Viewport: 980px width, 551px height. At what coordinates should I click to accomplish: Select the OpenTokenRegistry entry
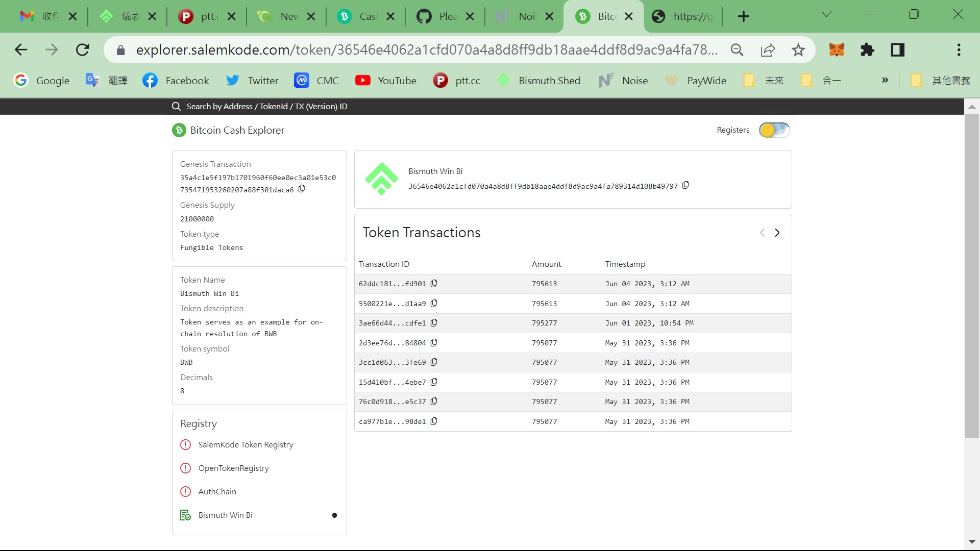point(233,468)
